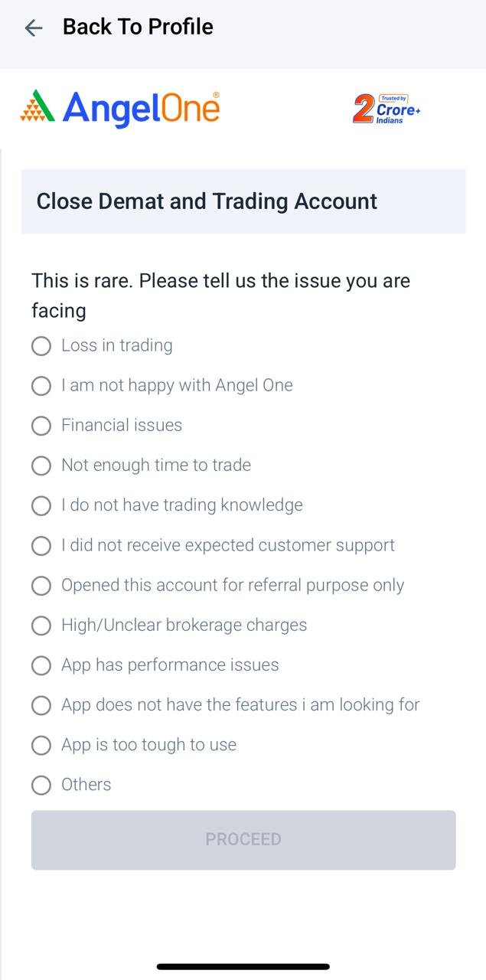Select "App is too tough to use"

pos(41,745)
